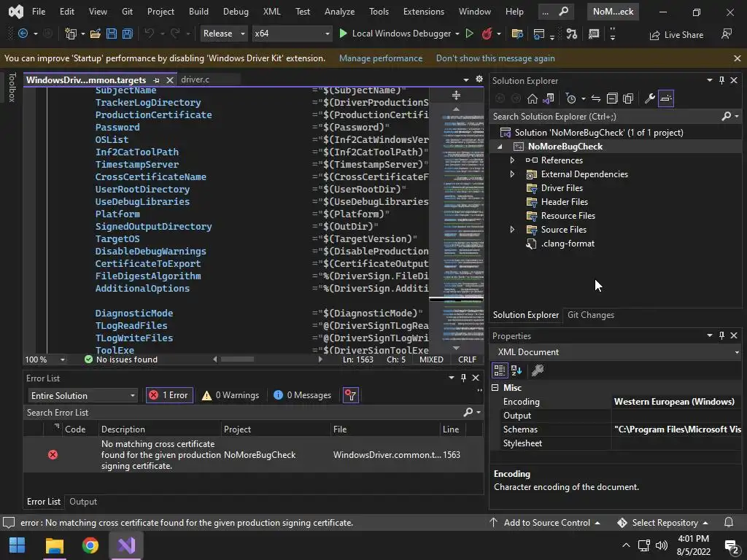Click Select Repository in status bar
Viewport: 747px width, 560px height.
(662, 523)
